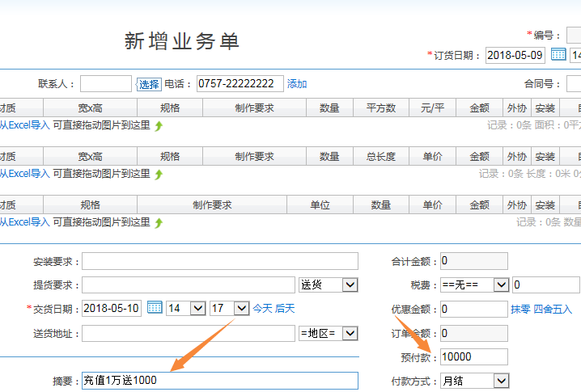Open the calendar picker beside 订货日期
This screenshot has width=581, height=392.
point(558,55)
